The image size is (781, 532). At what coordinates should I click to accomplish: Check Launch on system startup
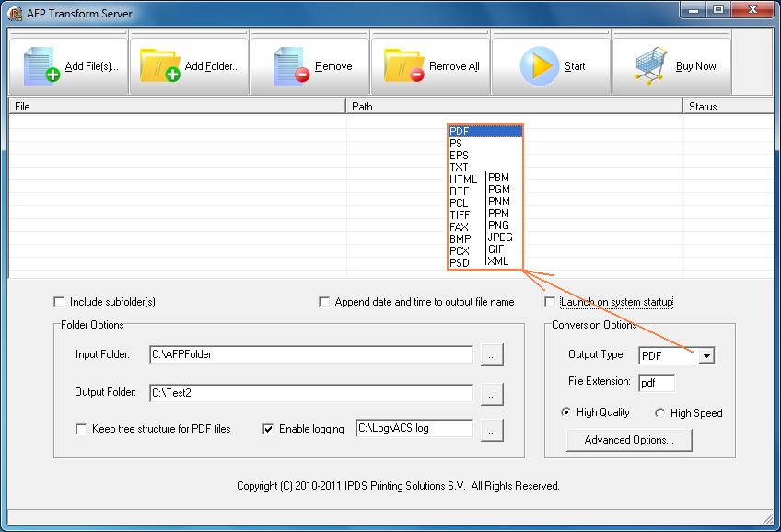point(550,302)
